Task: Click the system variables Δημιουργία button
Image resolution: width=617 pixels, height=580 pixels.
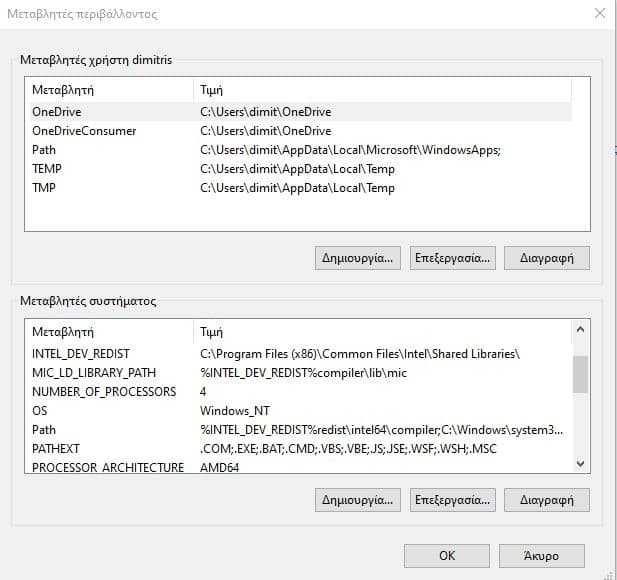Action: (358, 500)
